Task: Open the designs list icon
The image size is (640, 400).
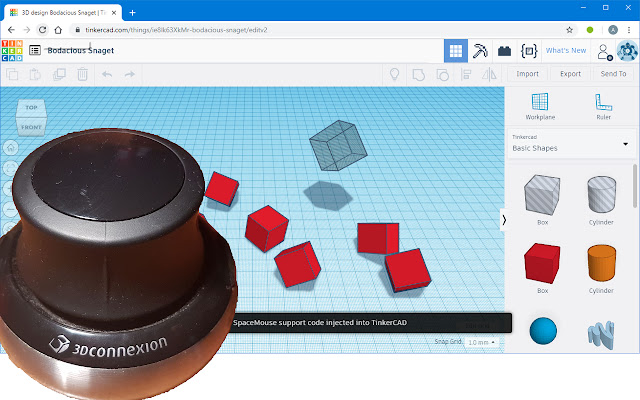Action: click(35, 50)
